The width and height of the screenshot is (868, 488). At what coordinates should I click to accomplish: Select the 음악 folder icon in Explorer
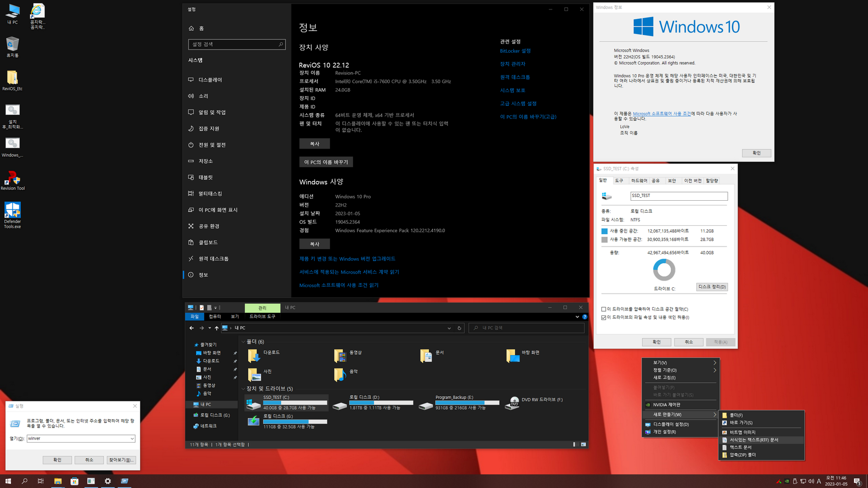click(x=340, y=374)
